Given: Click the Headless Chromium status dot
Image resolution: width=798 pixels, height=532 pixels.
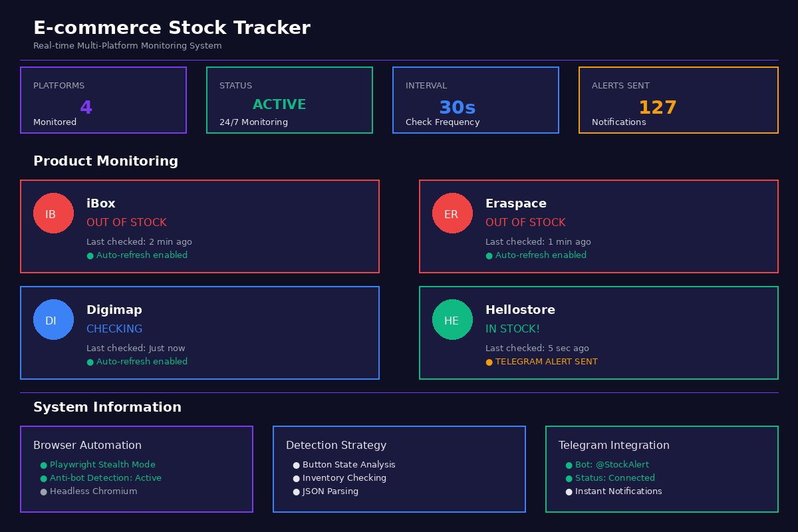Looking at the screenshot, I should pyautogui.click(x=43, y=491).
